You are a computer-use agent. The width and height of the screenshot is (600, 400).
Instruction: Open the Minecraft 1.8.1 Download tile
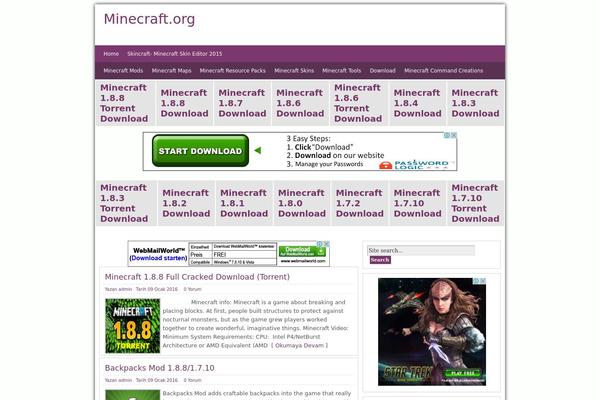point(244,203)
